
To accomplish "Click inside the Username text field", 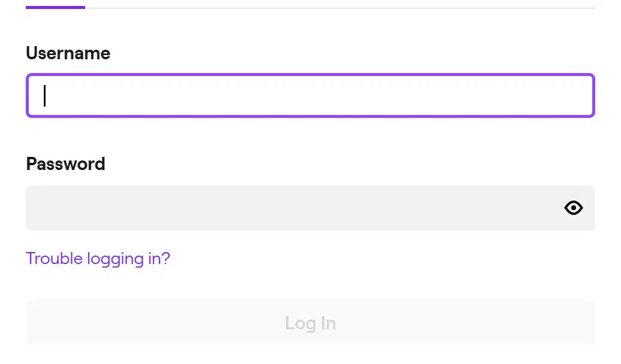I will click(310, 95).
